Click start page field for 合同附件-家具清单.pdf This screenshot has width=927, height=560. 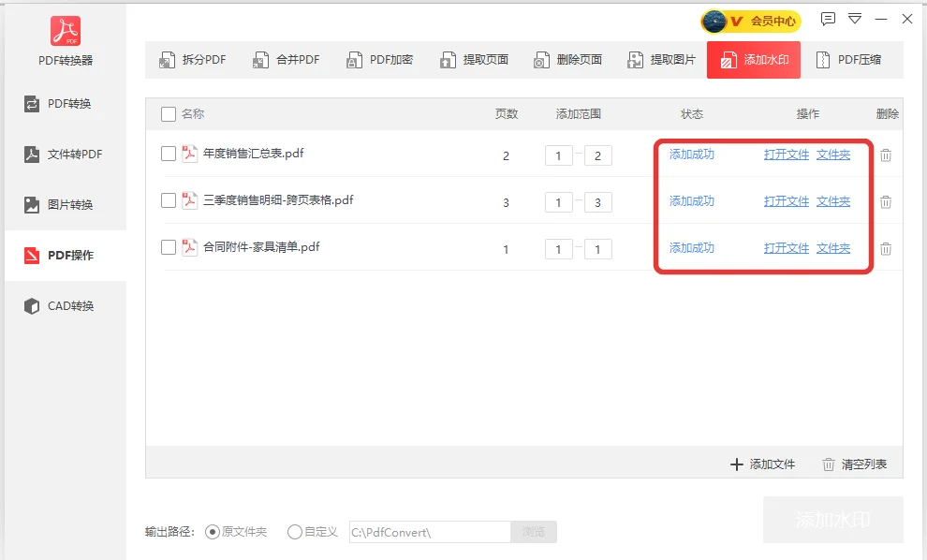[559, 249]
